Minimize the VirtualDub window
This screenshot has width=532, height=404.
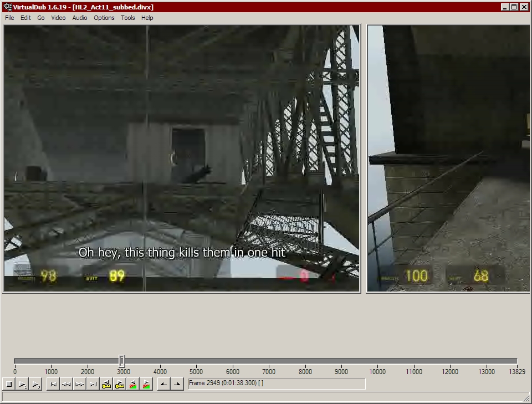coord(505,7)
